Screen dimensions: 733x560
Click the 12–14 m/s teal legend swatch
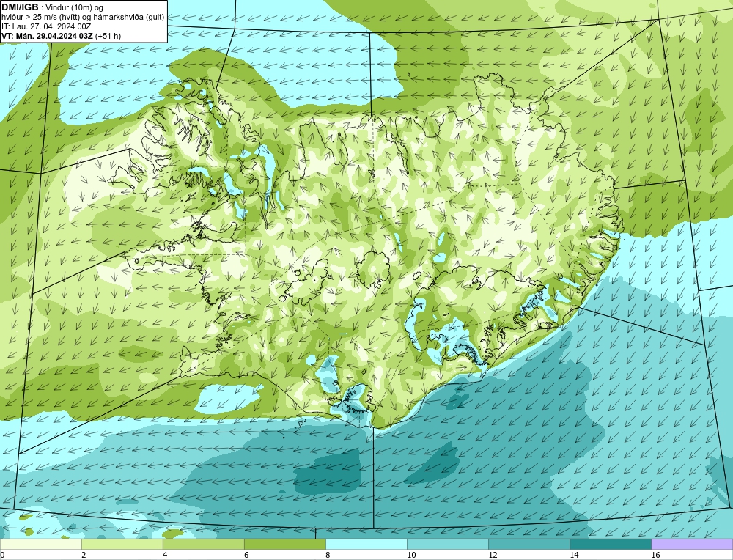[x=528, y=544]
